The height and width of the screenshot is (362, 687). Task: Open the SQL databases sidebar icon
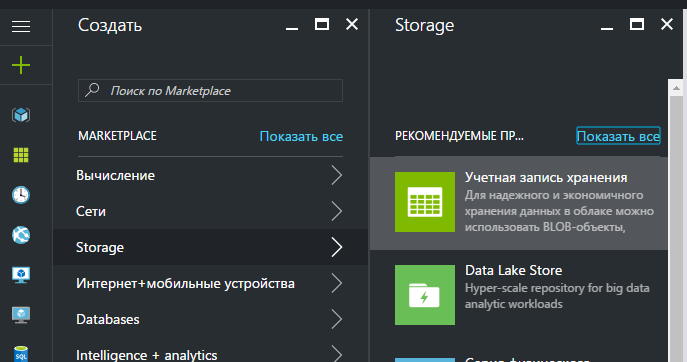tap(21, 354)
